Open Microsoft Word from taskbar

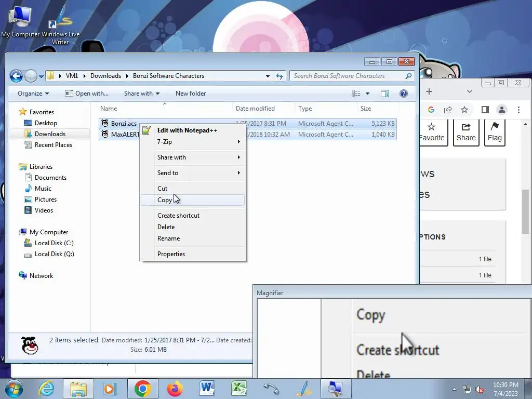[x=207, y=389]
